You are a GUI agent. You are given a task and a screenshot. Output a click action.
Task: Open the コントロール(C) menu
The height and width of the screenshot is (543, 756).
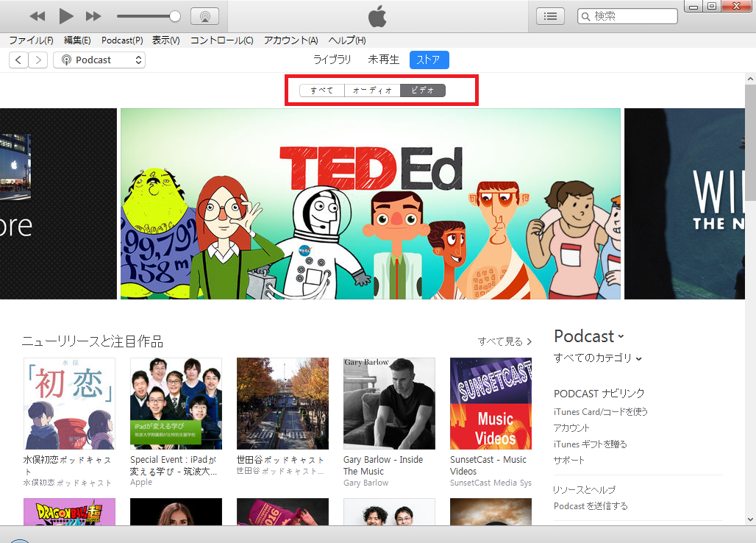tap(222, 40)
